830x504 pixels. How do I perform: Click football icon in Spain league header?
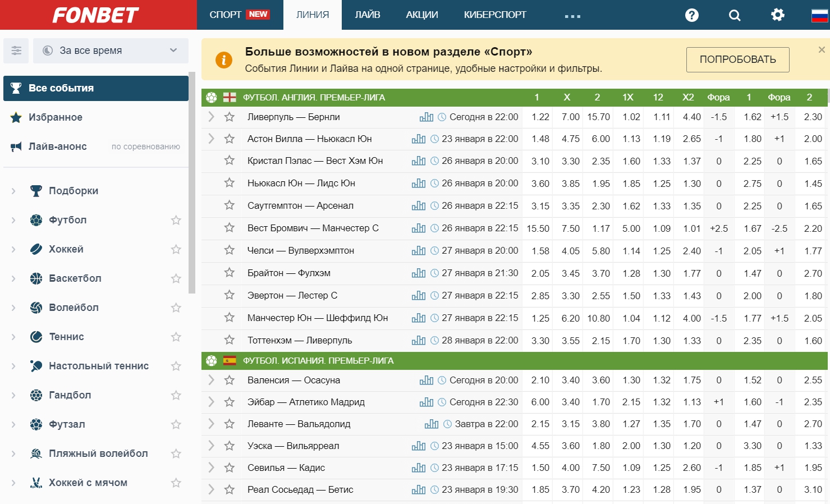coord(212,361)
